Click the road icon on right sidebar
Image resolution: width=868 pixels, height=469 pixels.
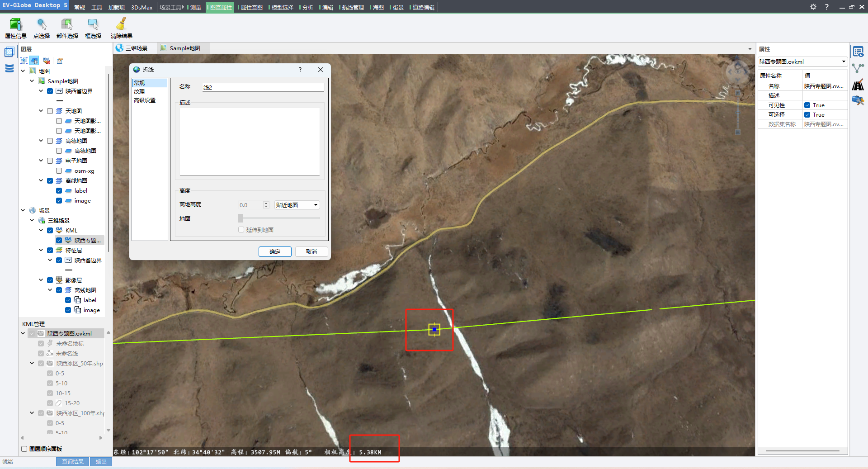click(x=858, y=85)
